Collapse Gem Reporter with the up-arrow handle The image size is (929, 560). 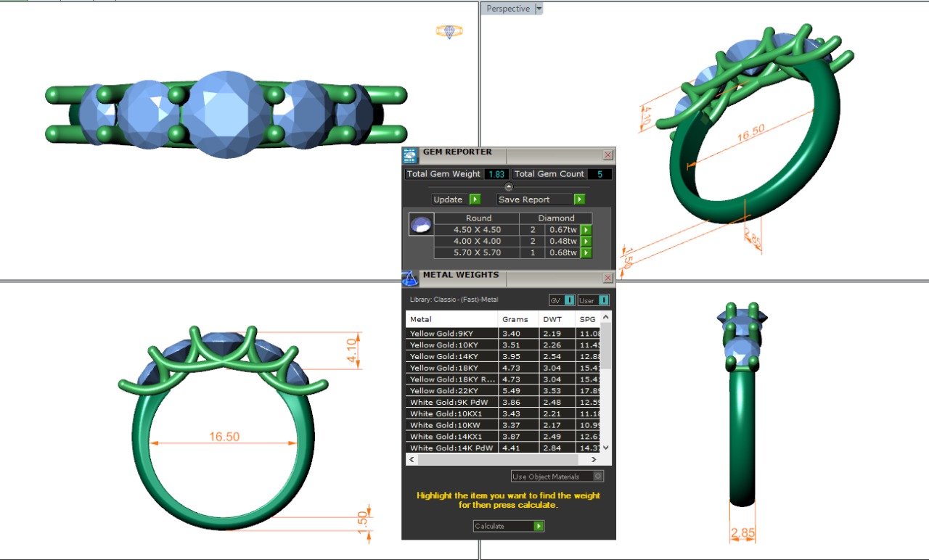[x=509, y=187]
